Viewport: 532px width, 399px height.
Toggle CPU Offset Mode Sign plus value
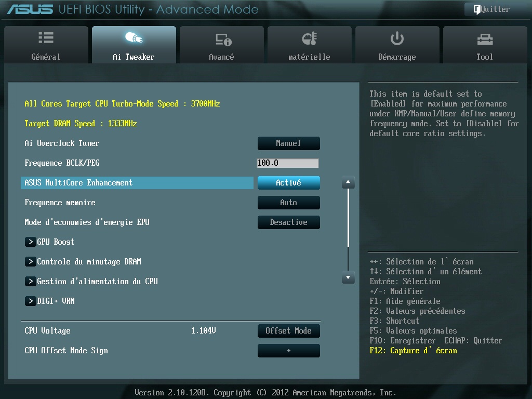(x=288, y=351)
